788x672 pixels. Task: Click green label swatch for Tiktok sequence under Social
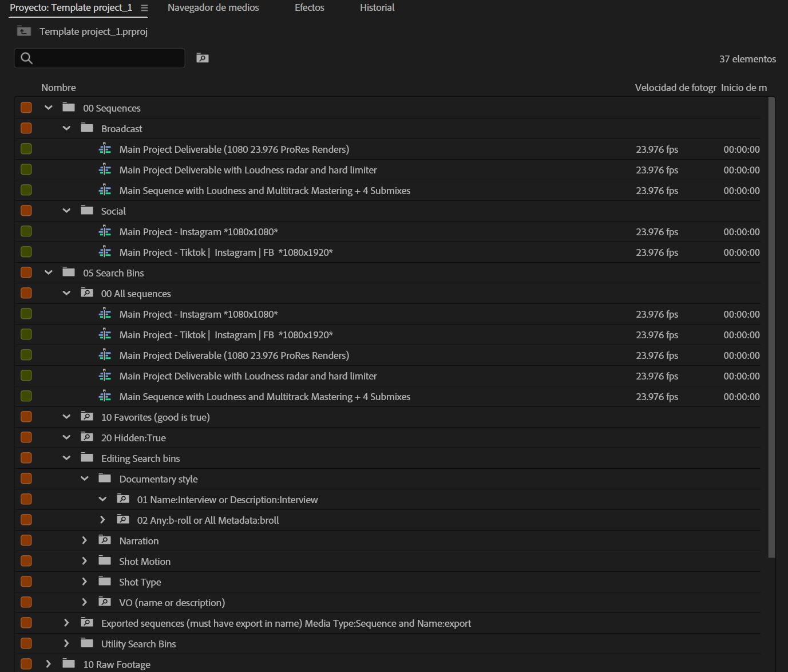pyautogui.click(x=26, y=252)
